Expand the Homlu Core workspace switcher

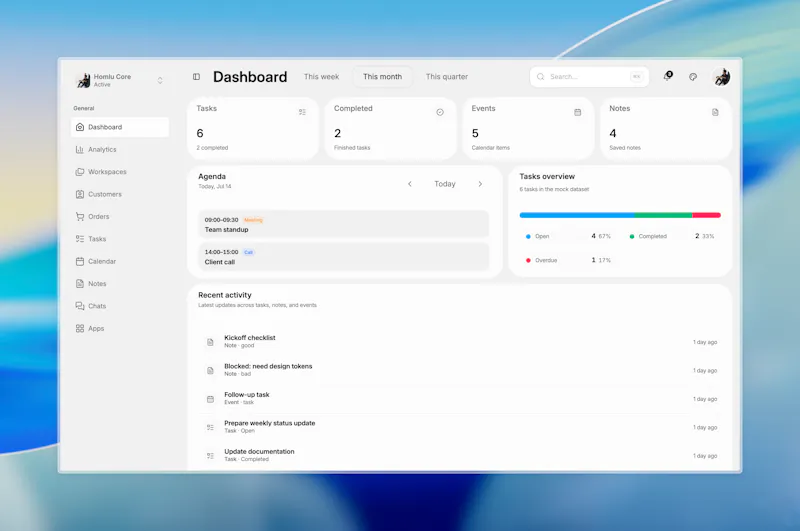[x=160, y=80]
